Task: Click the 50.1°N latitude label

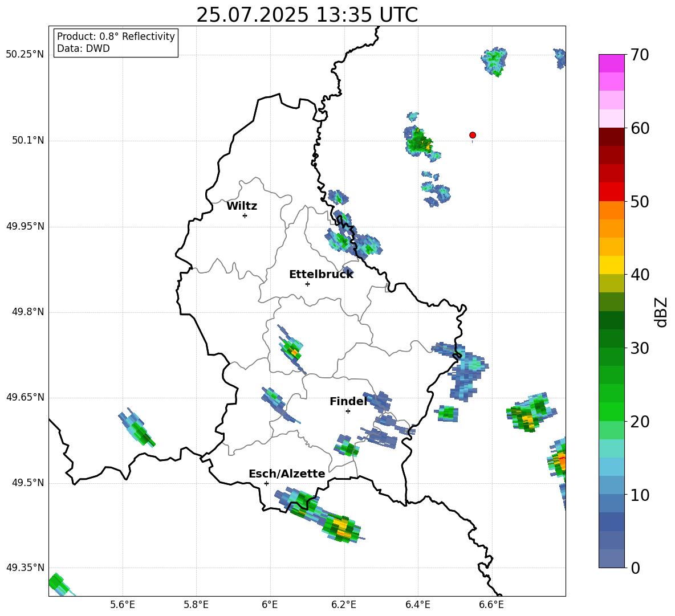Action: 28,141
